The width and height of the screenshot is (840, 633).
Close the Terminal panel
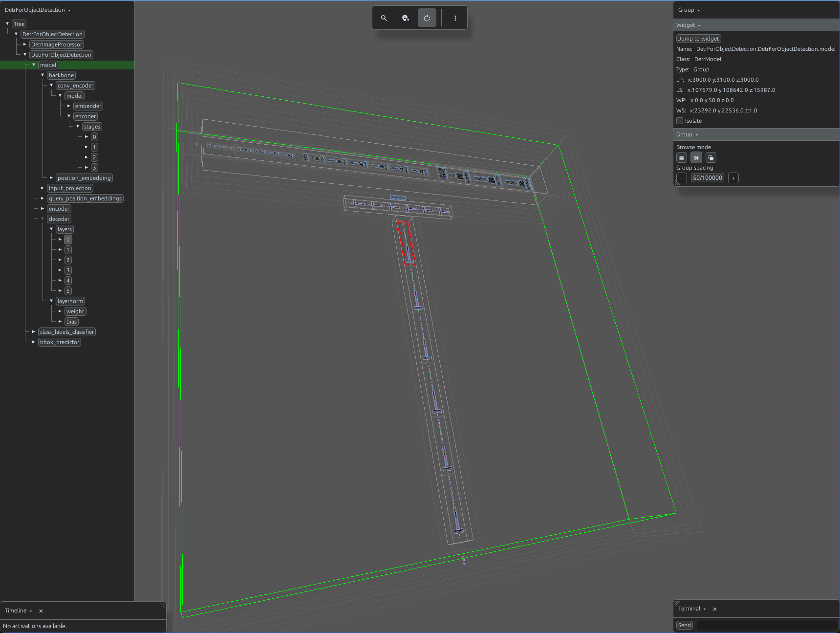click(715, 609)
